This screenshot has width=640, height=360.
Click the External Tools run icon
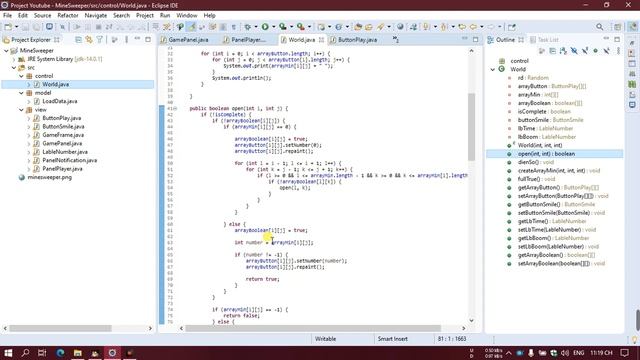pyautogui.click(x=300, y=27)
